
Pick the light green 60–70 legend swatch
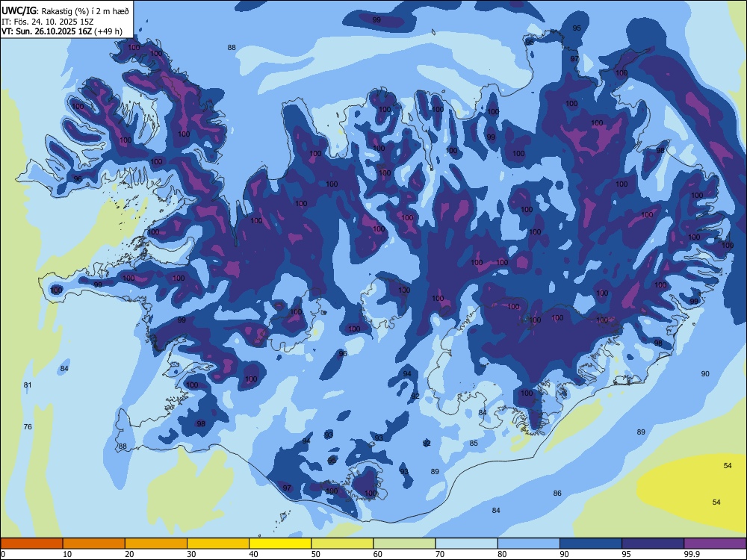404,544
